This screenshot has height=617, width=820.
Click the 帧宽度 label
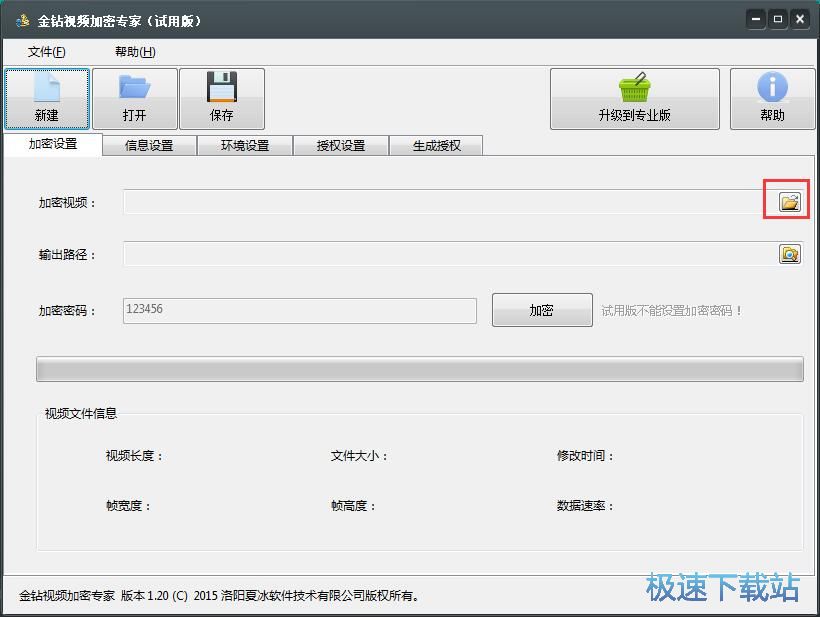click(128, 506)
